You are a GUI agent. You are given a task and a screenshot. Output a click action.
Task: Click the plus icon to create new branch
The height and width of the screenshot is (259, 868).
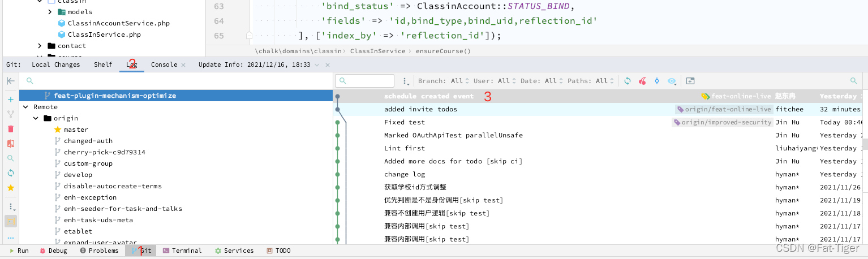coord(10,100)
